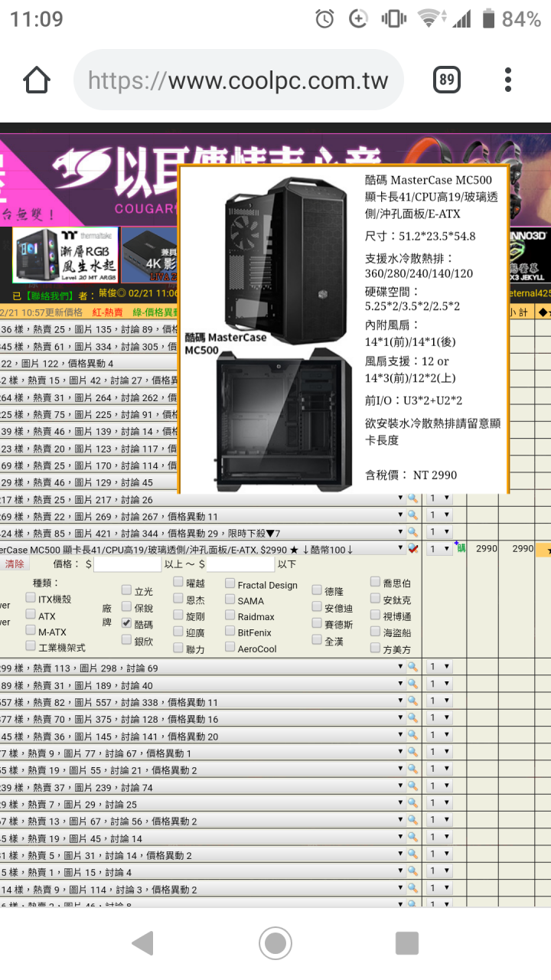Open the 聯絡我們 contact link
Screen dimensions: 551x980
point(49,294)
